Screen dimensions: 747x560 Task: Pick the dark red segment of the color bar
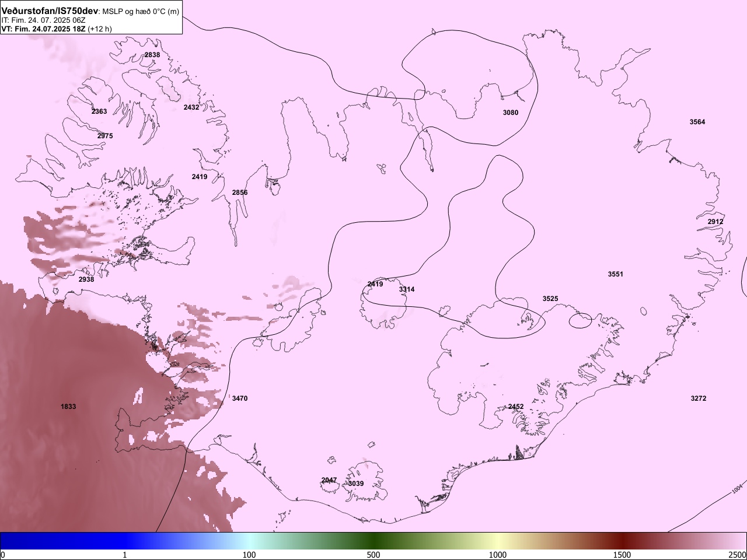pyautogui.click(x=622, y=541)
